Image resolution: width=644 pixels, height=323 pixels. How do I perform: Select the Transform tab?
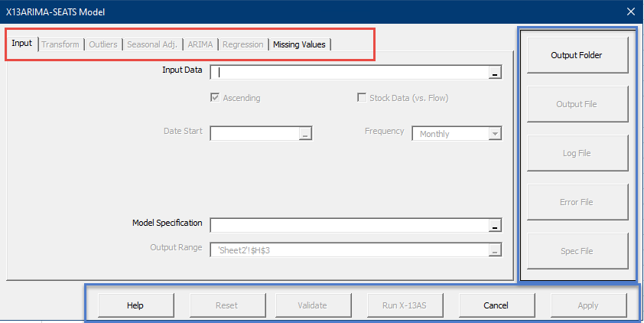point(60,44)
